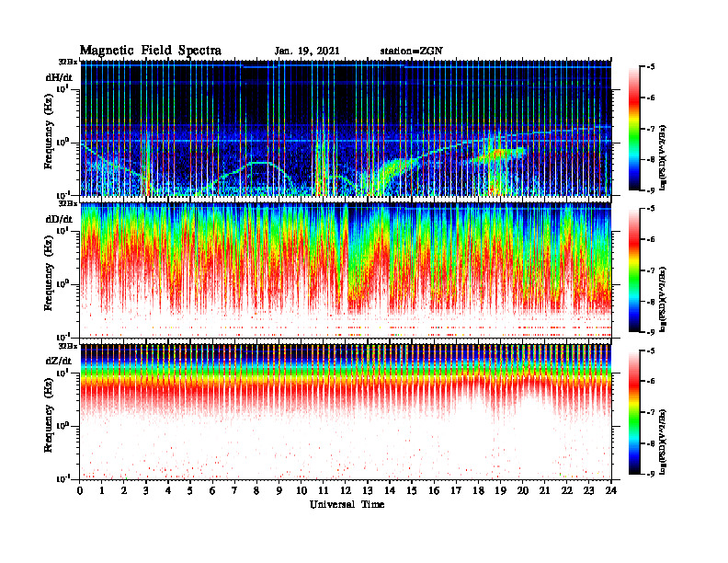This screenshot has width=728, height=563.
Task: Click hour tick label 18 on time axis
Action: coord(478,491)
